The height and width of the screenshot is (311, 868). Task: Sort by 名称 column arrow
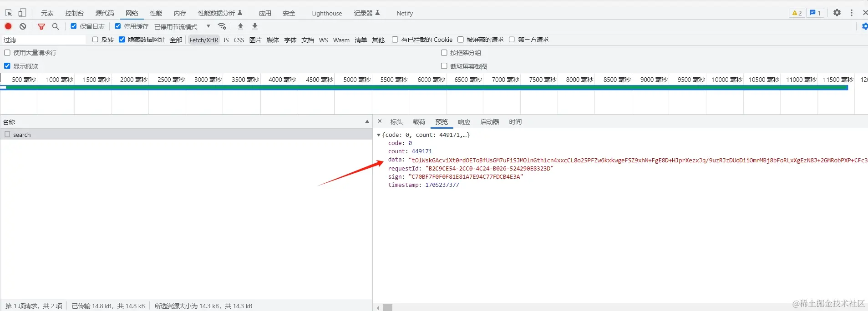pyautogui.click(x=367, y=122)
